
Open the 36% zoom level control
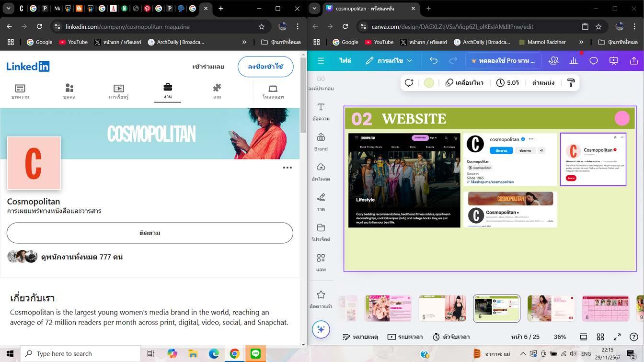point(560,337)
